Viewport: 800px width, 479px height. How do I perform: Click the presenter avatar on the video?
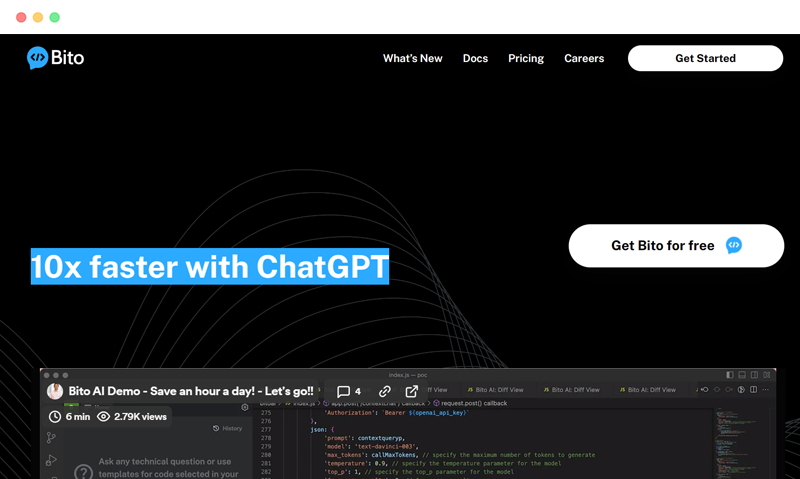pos(55,391)
